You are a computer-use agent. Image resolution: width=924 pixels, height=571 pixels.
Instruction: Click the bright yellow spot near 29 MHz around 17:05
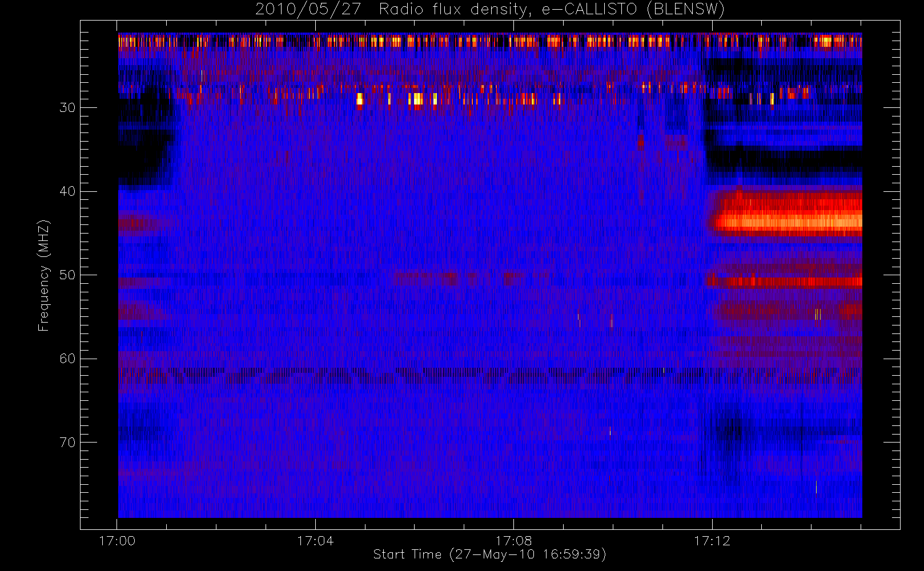(x=360, y=99)
